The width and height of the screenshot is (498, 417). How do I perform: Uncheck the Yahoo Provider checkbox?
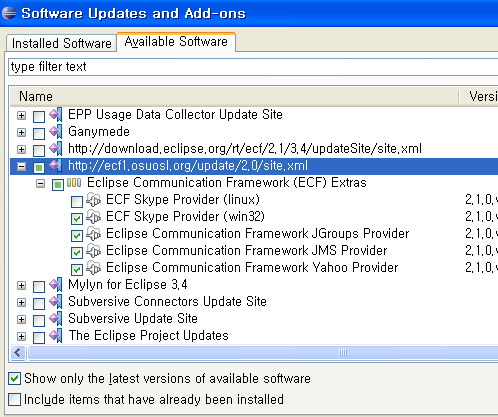coord(77,270)
